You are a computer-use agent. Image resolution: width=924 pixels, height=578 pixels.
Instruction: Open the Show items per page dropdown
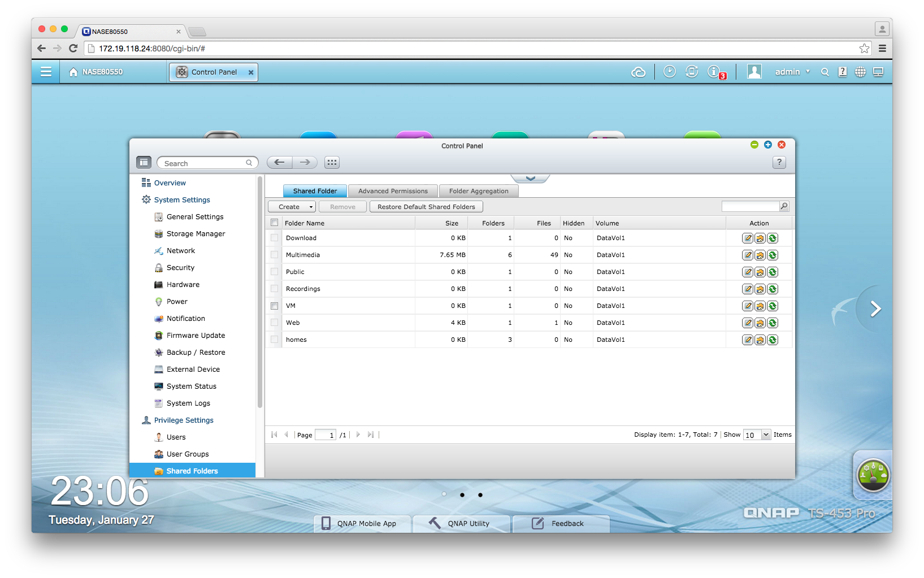[x=757, y=434]
